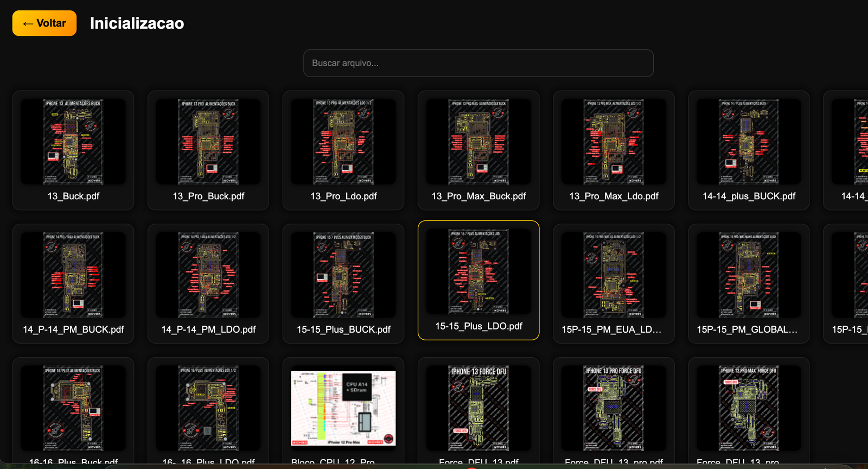Open the 13_Buck.pdf thumbnail
Image resolution: width=868 pixels, height=469 pixels.
[x=73, y=142]
